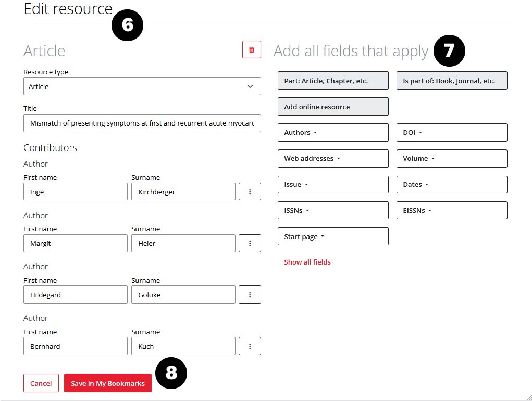
Task: Expand the ISSNs dropdown
Action: (333, 211)
